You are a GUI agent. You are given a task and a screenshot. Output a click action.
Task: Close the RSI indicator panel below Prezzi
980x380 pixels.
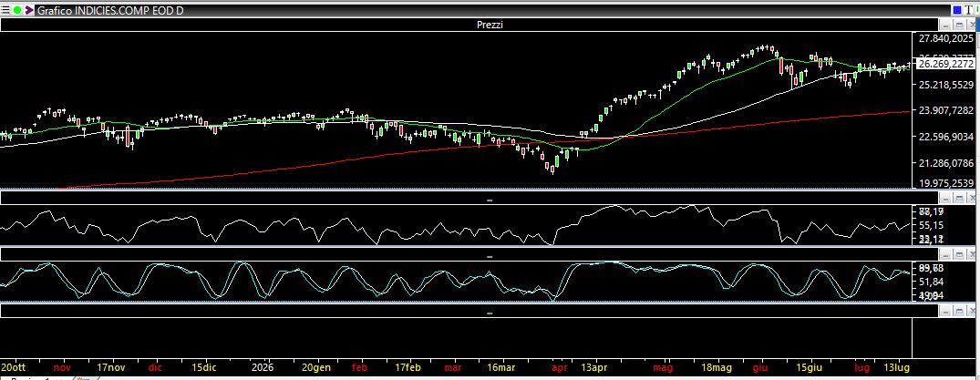click(x=973, y=198)
